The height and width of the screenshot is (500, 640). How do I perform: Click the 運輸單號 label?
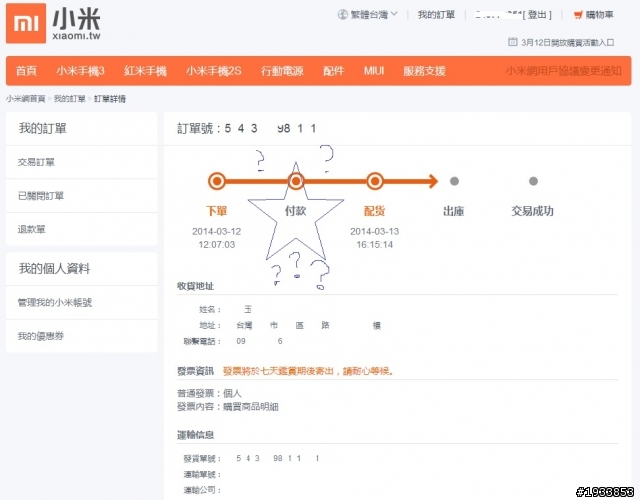pos(202,474)
